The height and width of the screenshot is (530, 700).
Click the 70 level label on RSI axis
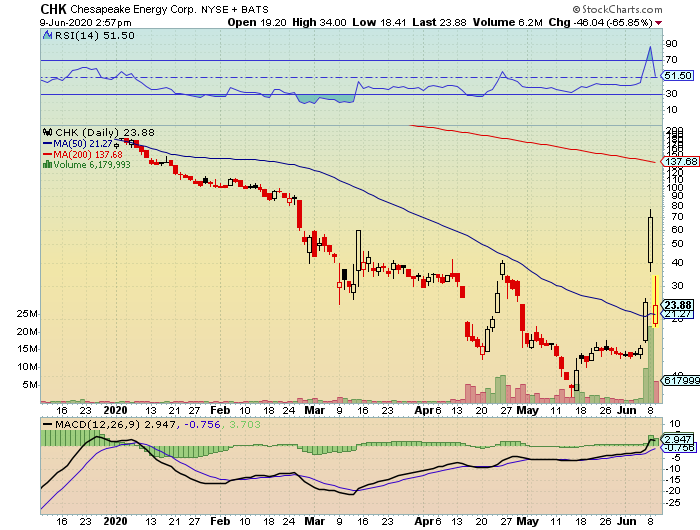pos(671,60)
